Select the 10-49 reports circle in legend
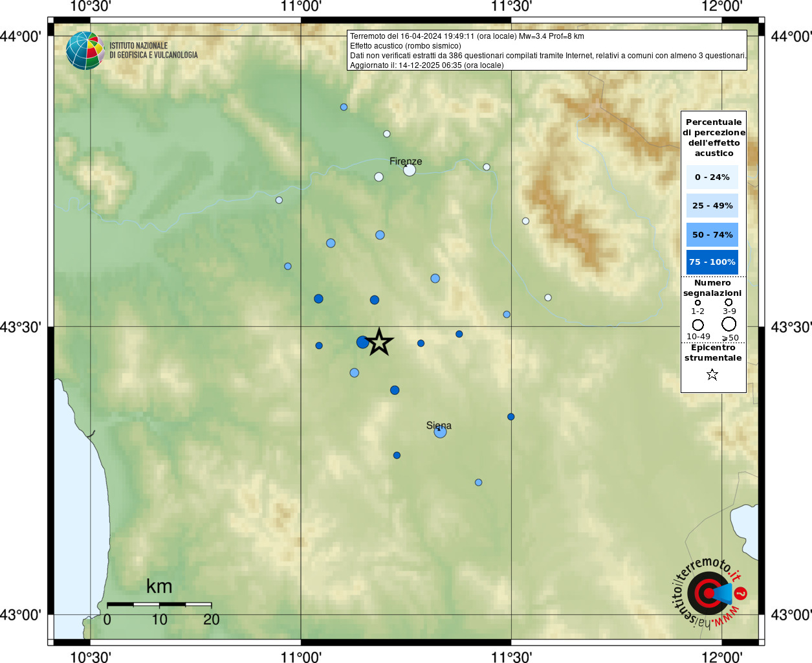This screenshot has height=663, width=812. pyautogui.click(x=697, y=325)
